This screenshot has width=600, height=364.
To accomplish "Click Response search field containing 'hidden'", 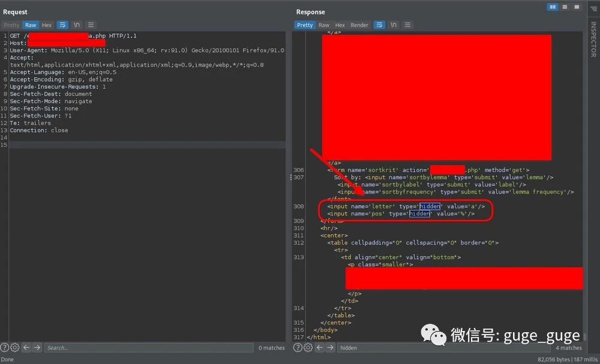I will pyautogui.click(x=443, y=348).
